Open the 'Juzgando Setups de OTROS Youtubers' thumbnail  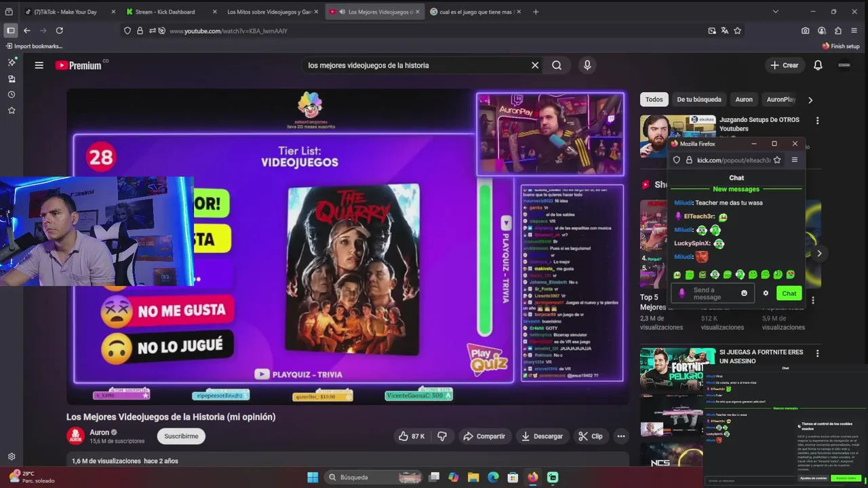tap(677, 136)
